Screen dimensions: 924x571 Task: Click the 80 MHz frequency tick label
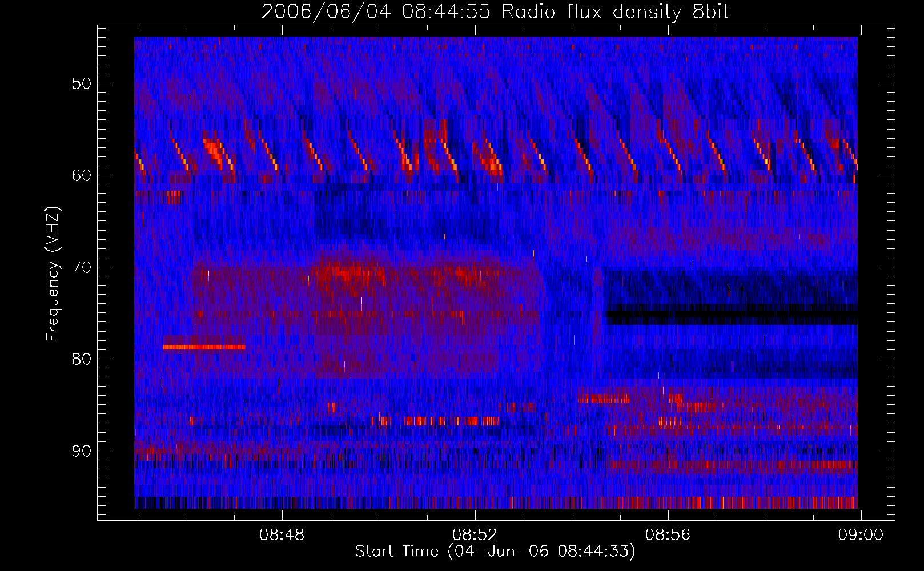click(x=81, y=359)
